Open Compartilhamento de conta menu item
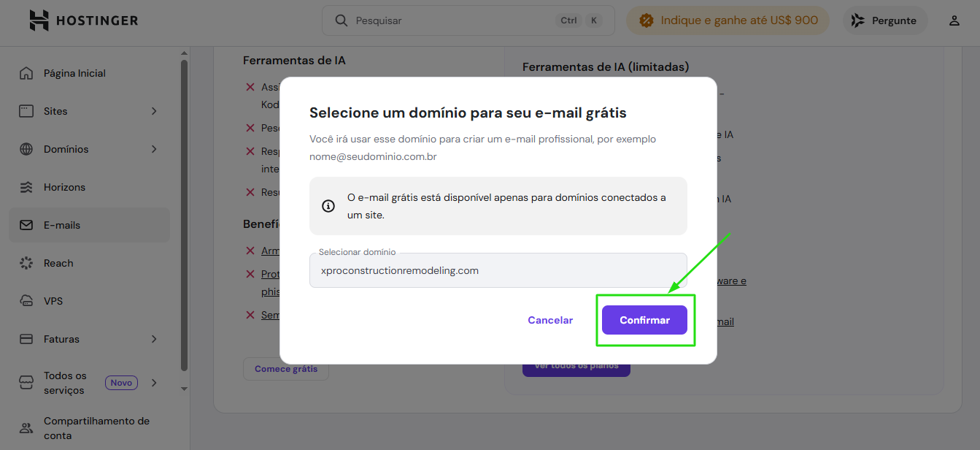This screenshot has height=450, width=980. pos(95,428)
